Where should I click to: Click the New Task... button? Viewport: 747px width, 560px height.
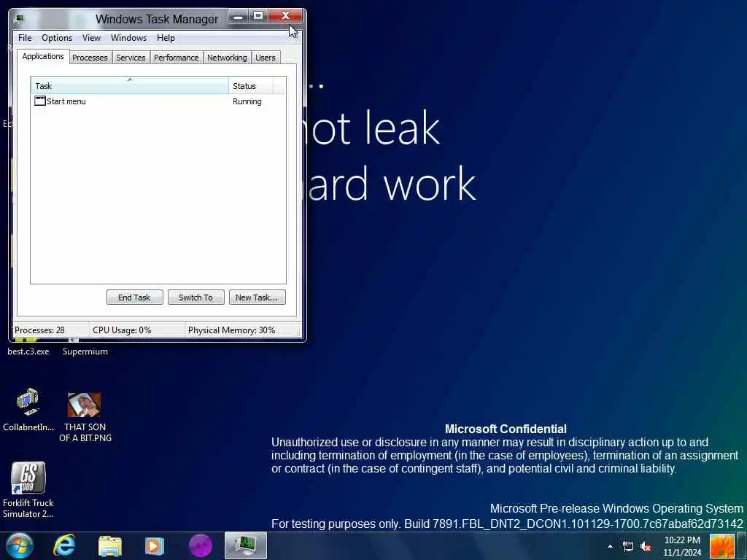click(x=257, y=297)
